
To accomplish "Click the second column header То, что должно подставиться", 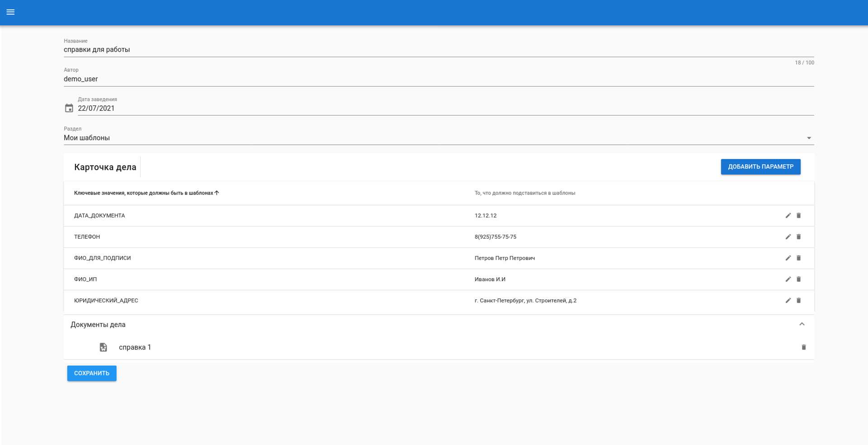I will click(x=524, y=193).
